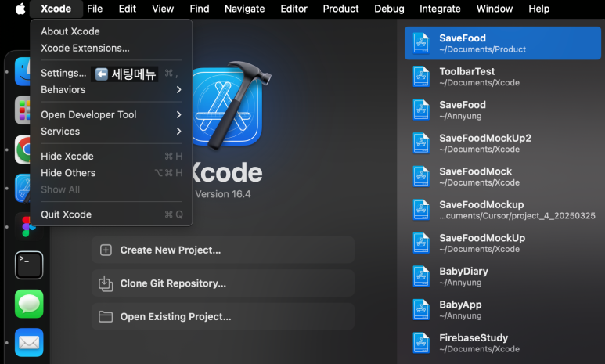Click the FirebaseStudy project file icon
The image size is (605, 364).
pyautogui.click(x=421, y=343)
